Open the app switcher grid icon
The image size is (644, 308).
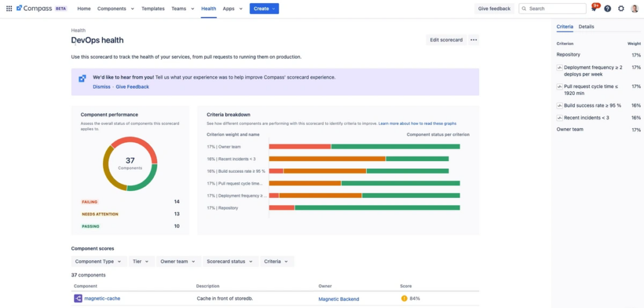tap(9, 9)
